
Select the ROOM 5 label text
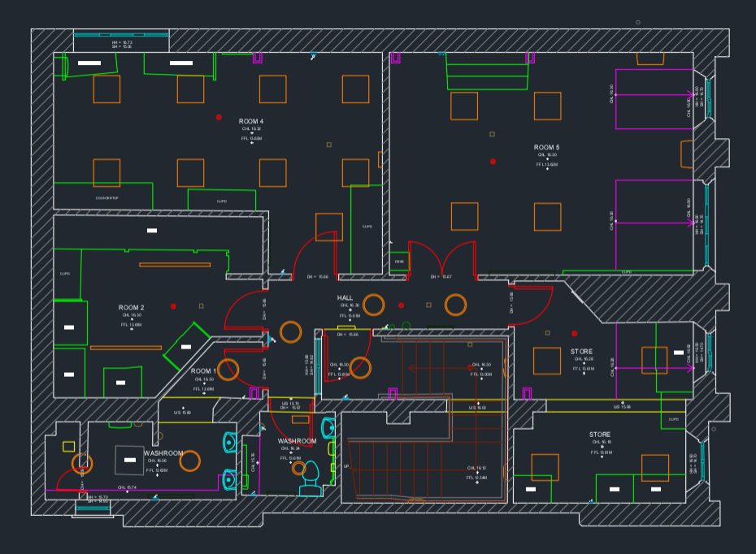tap(546, 148)
